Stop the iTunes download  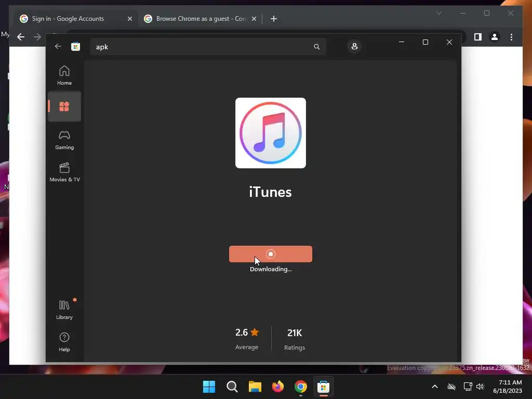click(270, 254)
